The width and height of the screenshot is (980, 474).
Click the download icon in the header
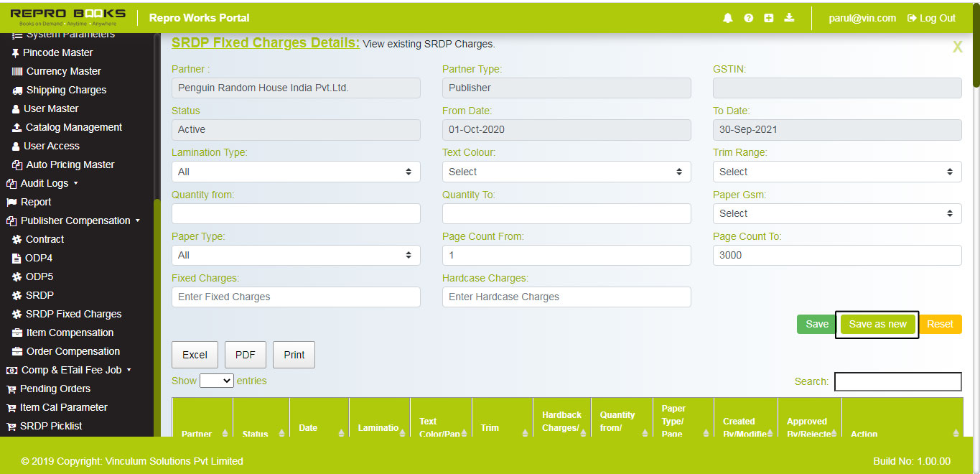pos(788,17)
